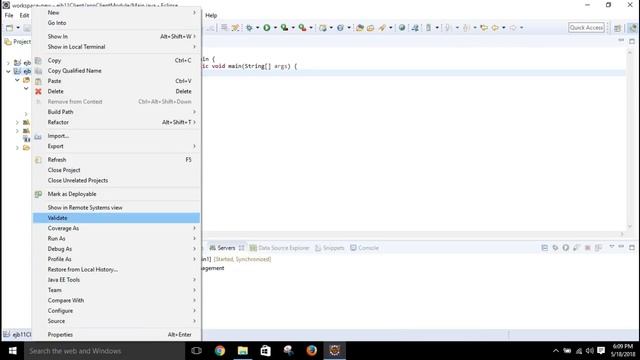Choose Delete in the context menu
This screenshot has height=360, width=640.
click(x=116, y=91)
